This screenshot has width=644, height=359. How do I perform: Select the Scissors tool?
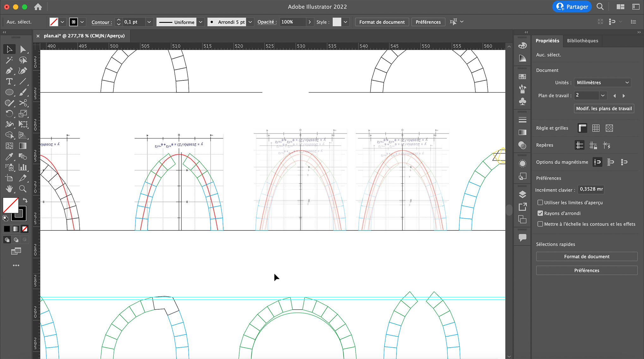22,103
